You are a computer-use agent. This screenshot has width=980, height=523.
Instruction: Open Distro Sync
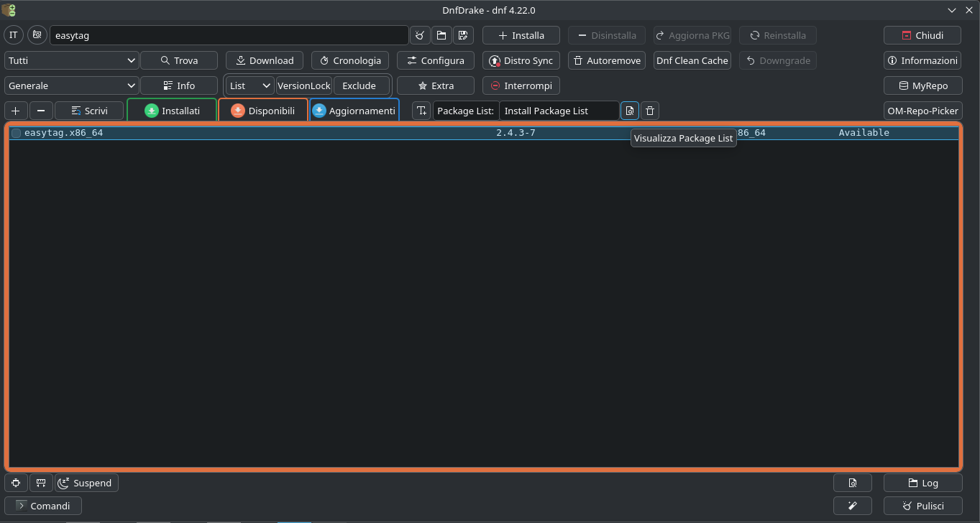(521, 60)
